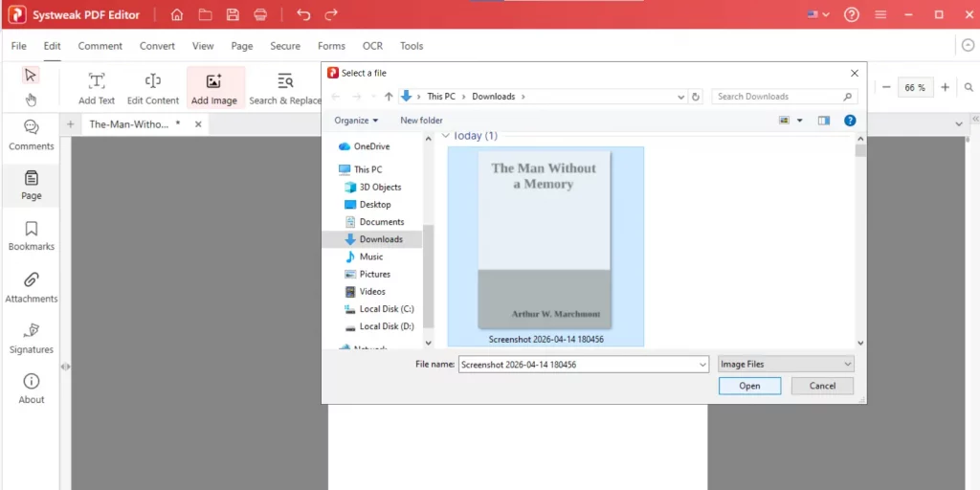
Task: Click the Add Image tool
Action: click(x=214, y=88)
